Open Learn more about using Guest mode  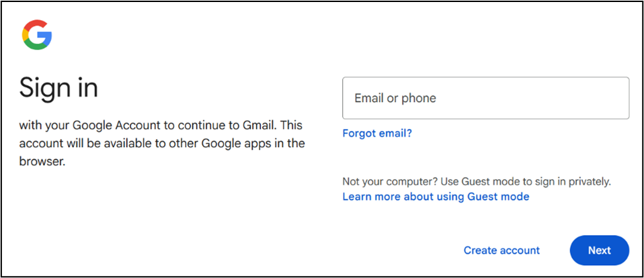(436, 197)
